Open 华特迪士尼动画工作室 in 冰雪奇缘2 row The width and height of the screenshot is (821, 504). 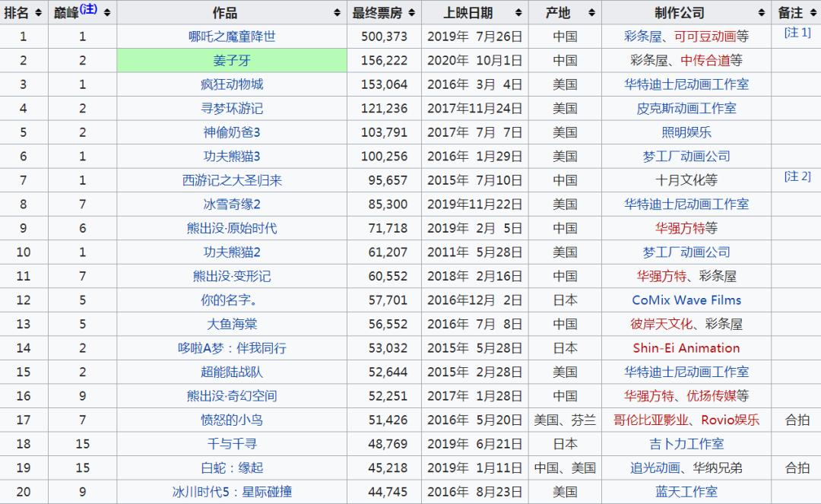pyautogui.click(x=686, y=204)
